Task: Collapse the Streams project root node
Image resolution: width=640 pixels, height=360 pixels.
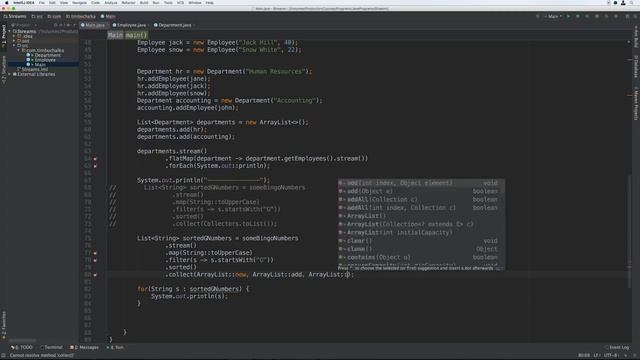Action: (10, 31)
